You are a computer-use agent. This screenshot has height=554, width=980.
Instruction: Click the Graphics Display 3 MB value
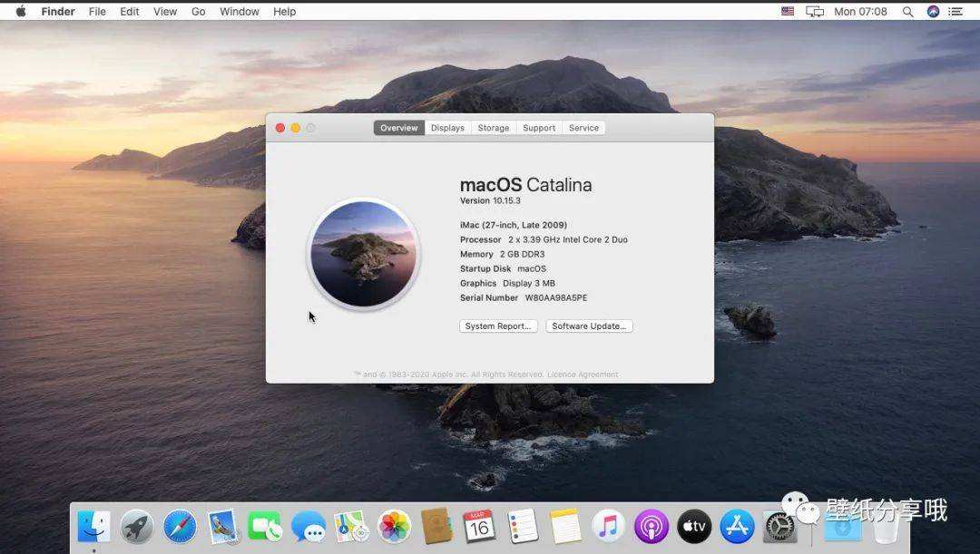(x=529, y=283)
